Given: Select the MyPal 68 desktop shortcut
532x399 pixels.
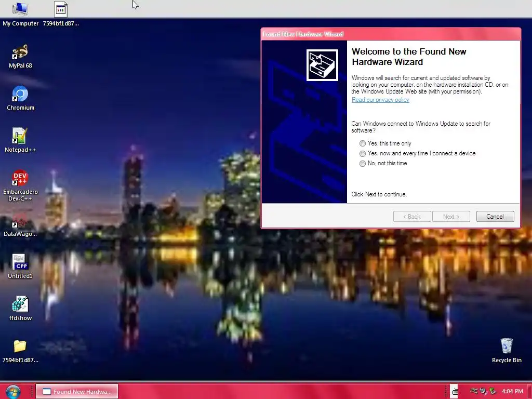Looking at the screenshot, I should (x=20, y=56).
